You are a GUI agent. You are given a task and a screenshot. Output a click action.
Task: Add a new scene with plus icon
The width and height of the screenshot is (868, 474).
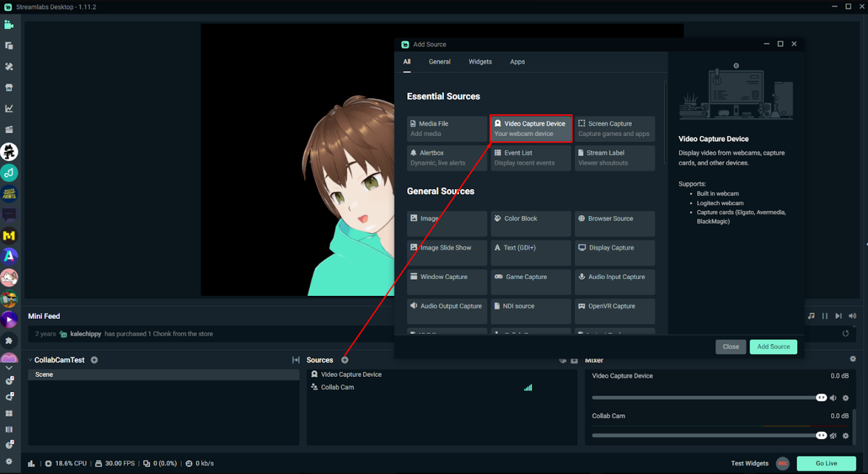point(94,360)
